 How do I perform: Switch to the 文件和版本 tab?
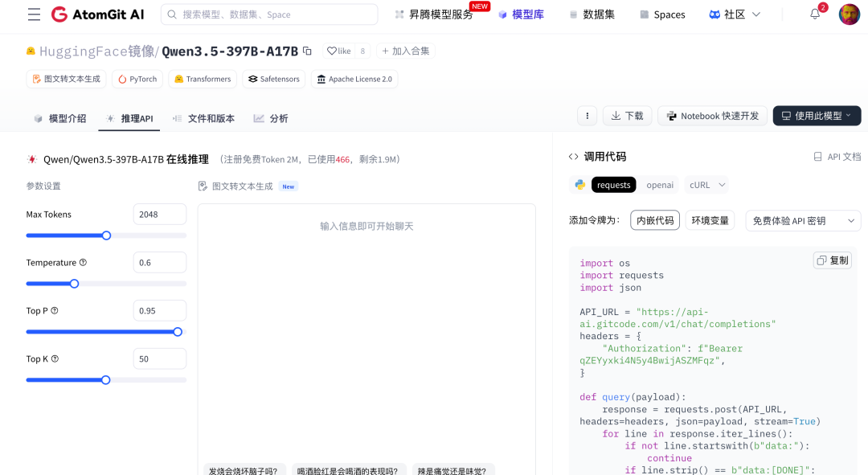pos(203,118)
